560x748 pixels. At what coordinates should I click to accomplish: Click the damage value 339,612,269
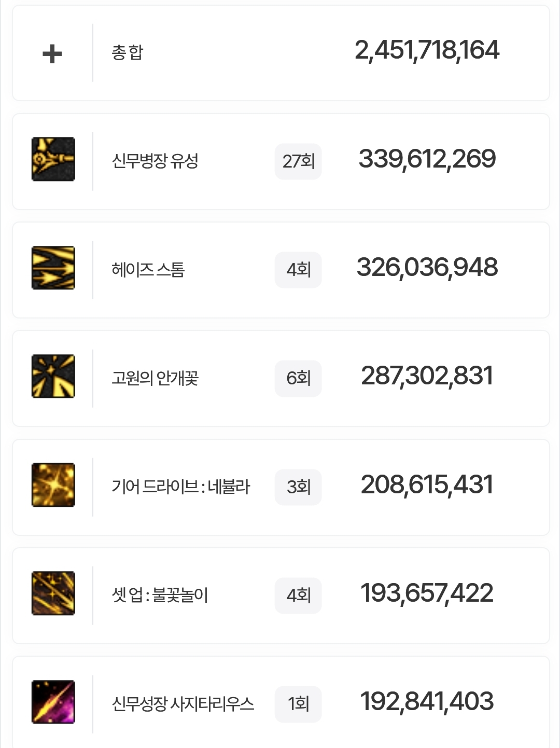pyautogui.click(x=427, y=159)
